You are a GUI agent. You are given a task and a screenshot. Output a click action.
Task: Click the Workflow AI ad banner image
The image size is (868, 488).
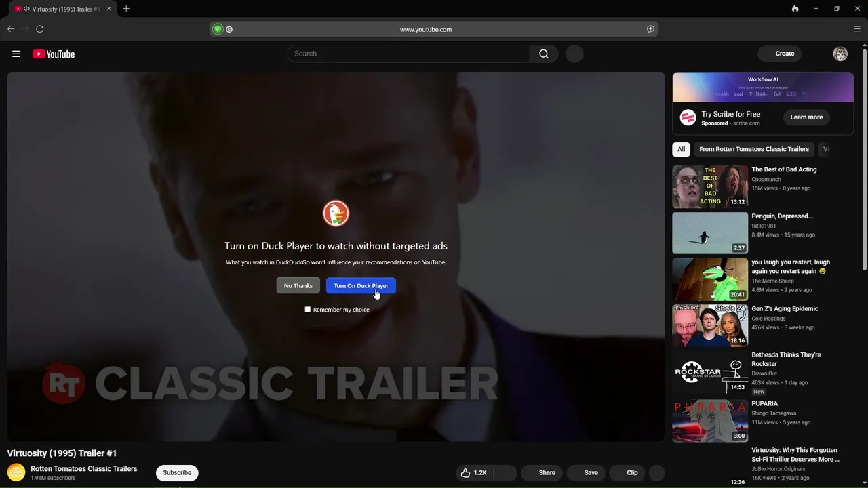tap(763, 87)
